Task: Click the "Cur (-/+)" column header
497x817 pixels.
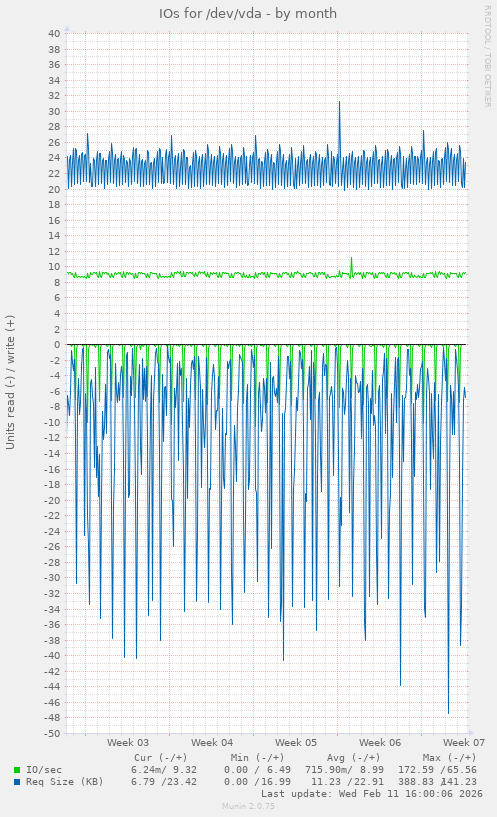Action: pos(160,758)
